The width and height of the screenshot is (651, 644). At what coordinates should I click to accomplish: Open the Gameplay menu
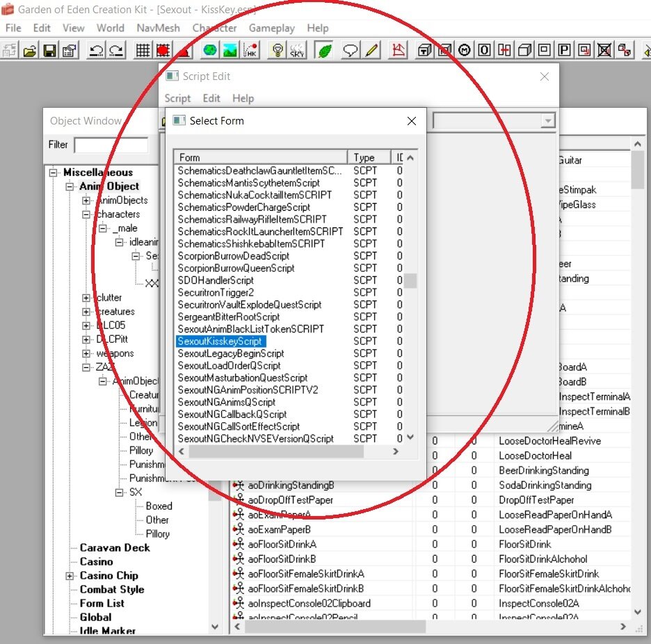click(271, 28)
